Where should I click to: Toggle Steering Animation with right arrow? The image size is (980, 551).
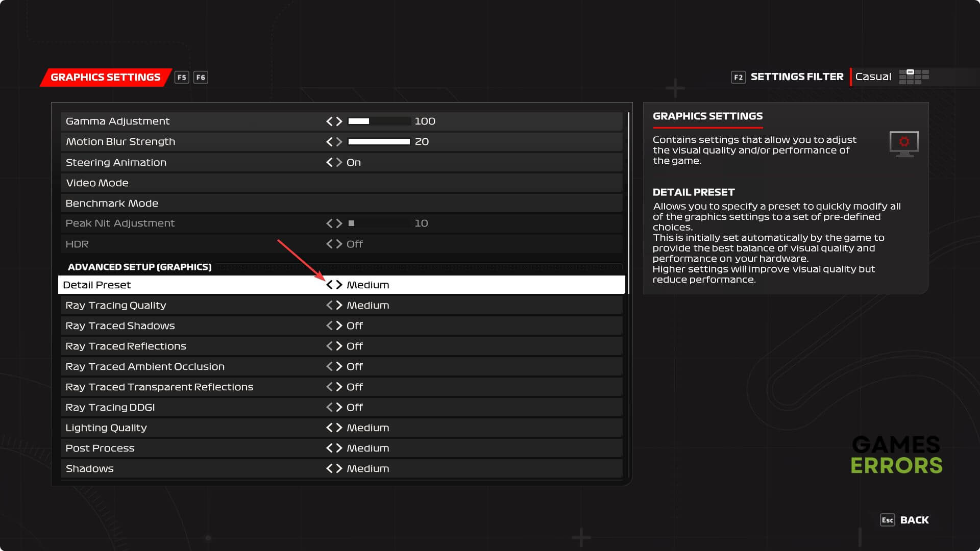(x=339, y=162)
